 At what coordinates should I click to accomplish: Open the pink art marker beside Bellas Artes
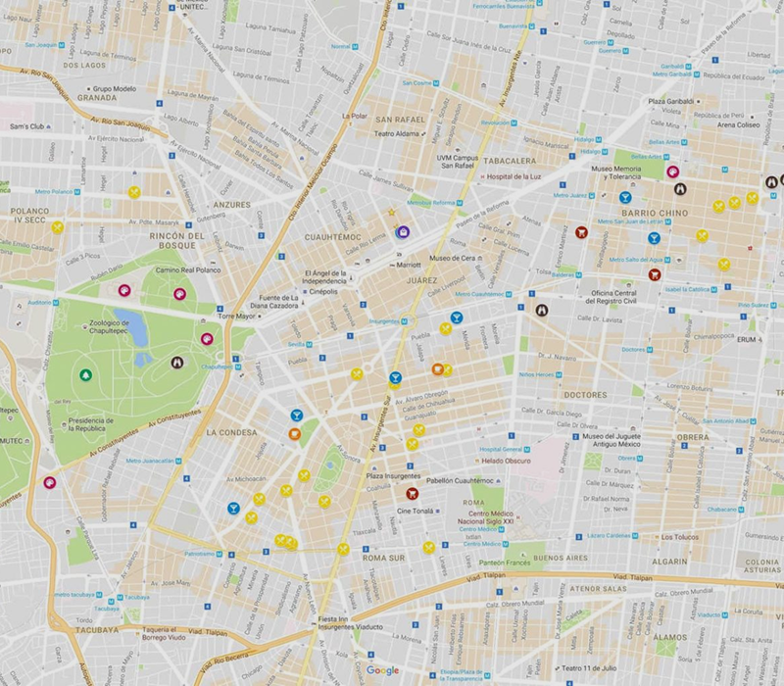pyautogui.click(x=673, y=172)
